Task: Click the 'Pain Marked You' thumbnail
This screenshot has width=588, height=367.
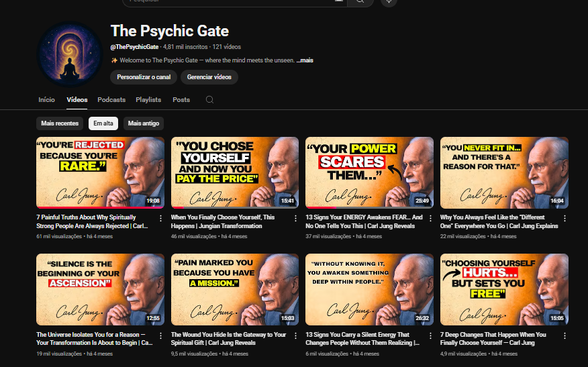Action: pyautogui.click(x=235, y=290)
